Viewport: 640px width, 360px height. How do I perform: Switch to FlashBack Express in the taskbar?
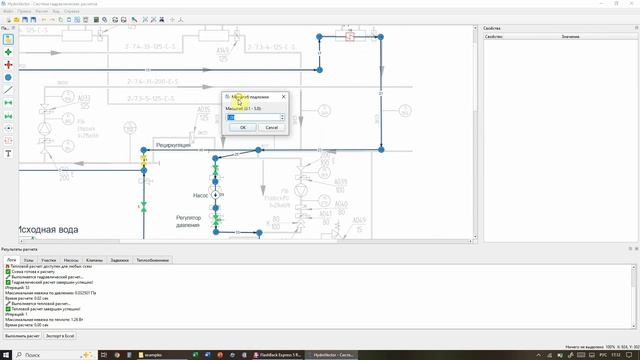pyautogui.click(x=278, y=355)
